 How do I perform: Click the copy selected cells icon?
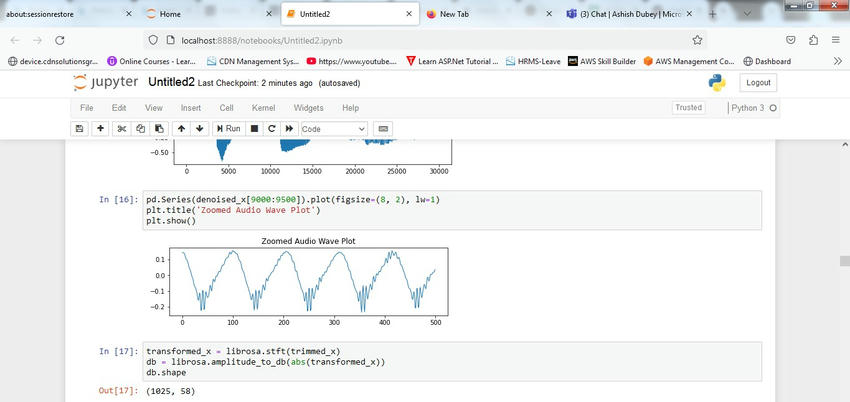(x=140, y=129)
